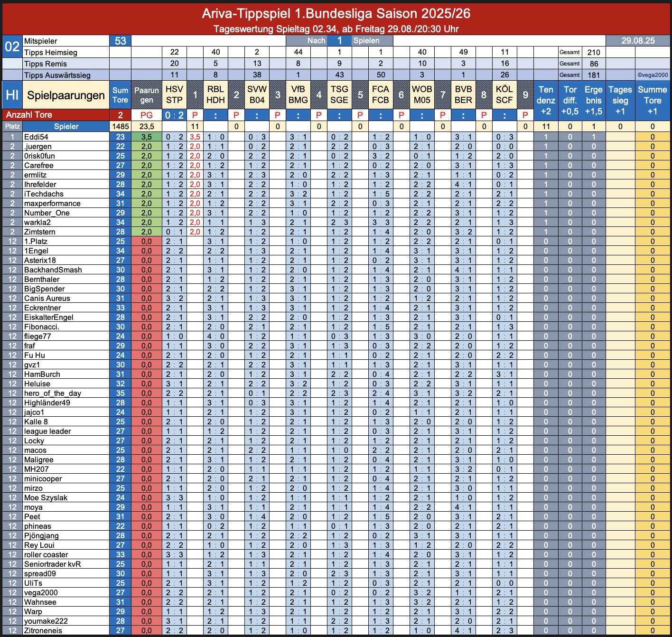Select the player name 'Number_One'
This screenshot has height=637, width=672.
(47, 213)
